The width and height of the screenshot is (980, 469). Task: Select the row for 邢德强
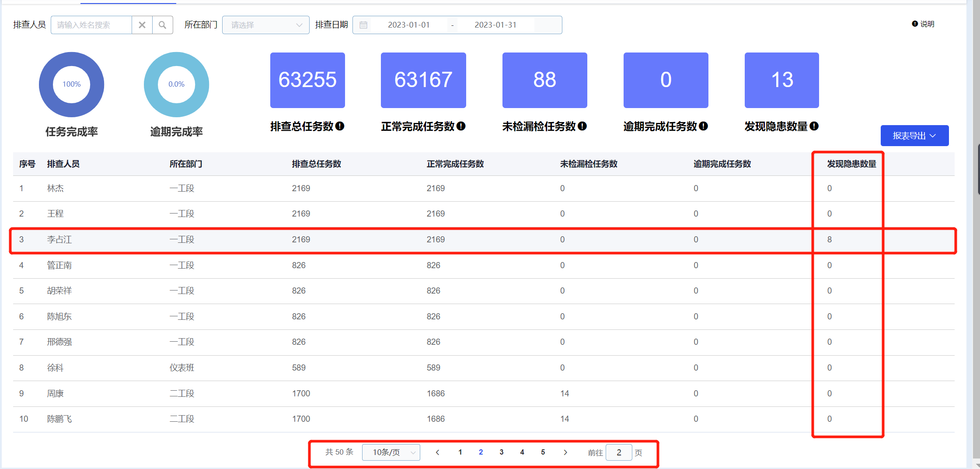pyautogui.click(x=484, y=342)
